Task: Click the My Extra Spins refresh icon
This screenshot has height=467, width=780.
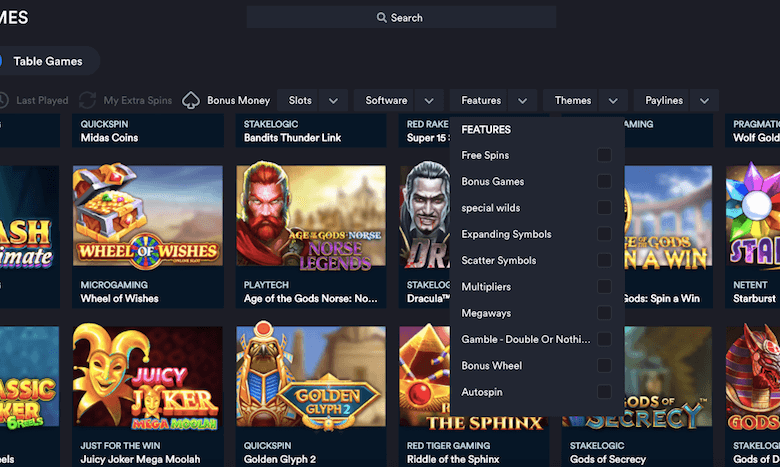Action: click(x=88, y=100)
